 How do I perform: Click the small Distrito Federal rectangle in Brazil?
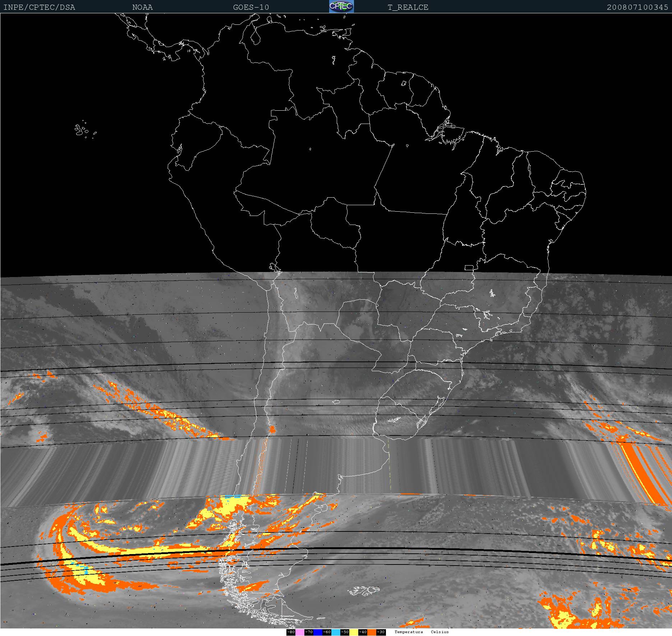(x=469, y=267)
